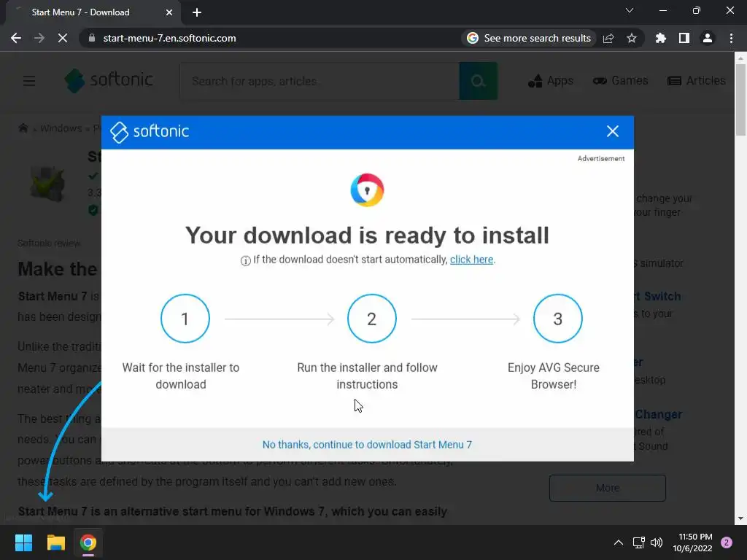Screen dimensions: 747x560
Task: Click the page vertical scrollbar
Action: [x=740, y=100]
